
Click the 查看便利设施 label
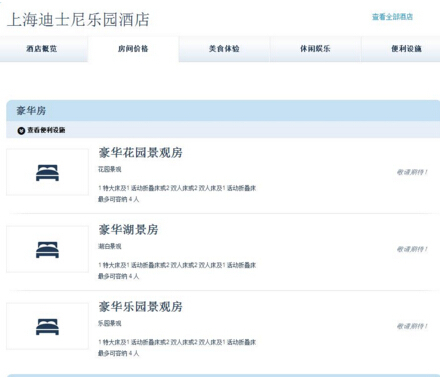pos(46,130)
